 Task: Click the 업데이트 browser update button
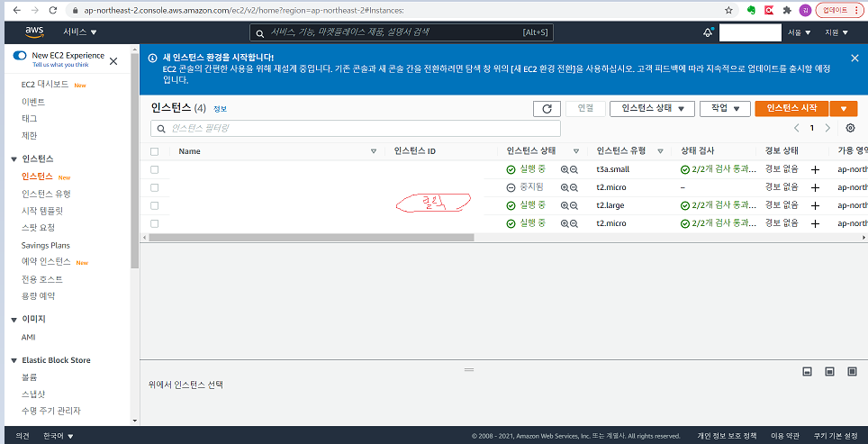click(x=839, y=10)
